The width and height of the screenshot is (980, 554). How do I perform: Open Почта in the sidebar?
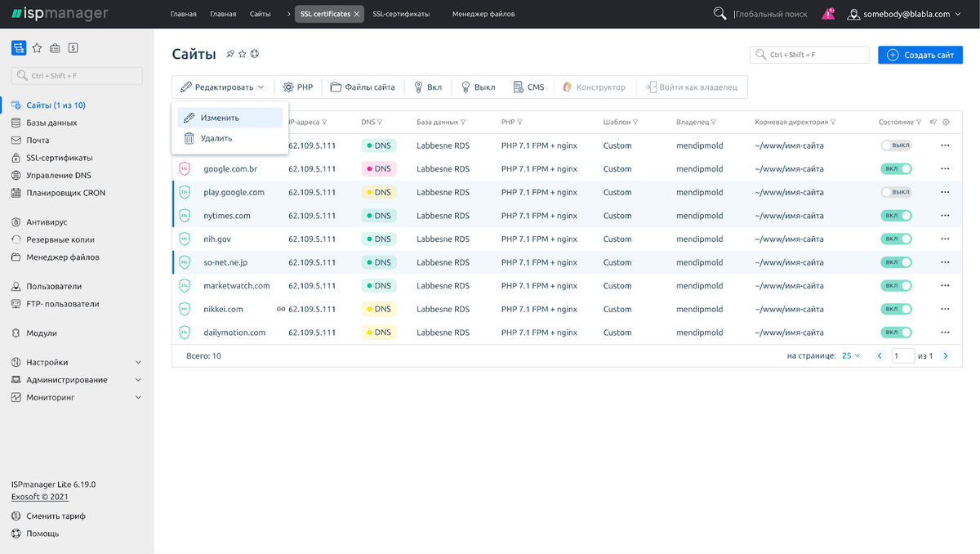[38, 141]
